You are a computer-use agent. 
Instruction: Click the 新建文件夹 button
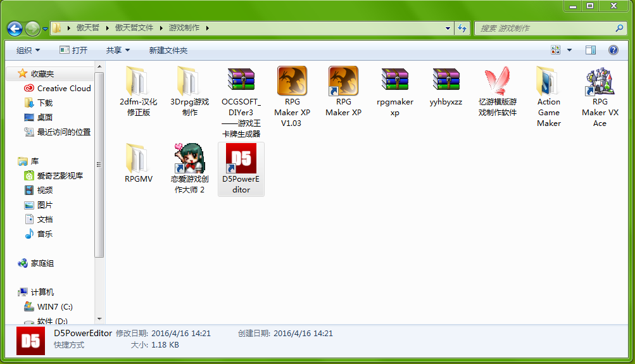tap(168, 50)
